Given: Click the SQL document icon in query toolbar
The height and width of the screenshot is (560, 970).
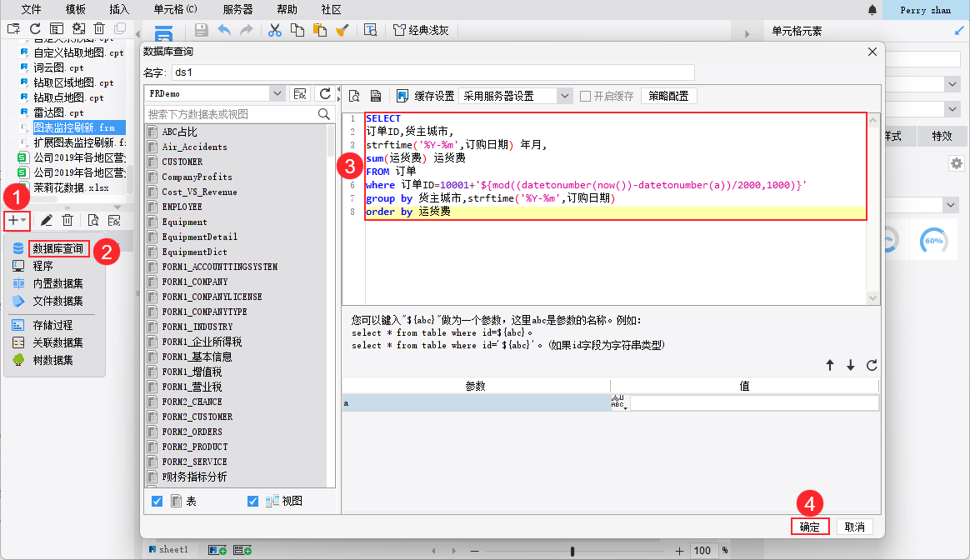Looking at the screenshot, I should pos(376,96).
